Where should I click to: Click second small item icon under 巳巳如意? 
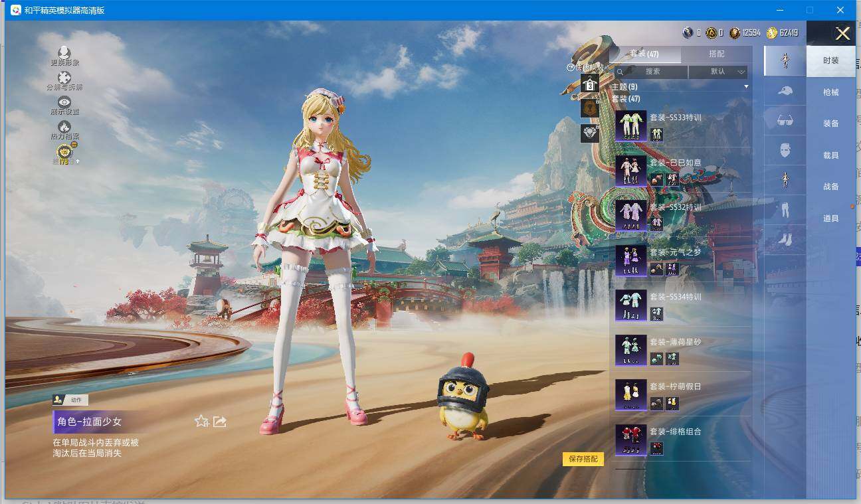point(672,179)
